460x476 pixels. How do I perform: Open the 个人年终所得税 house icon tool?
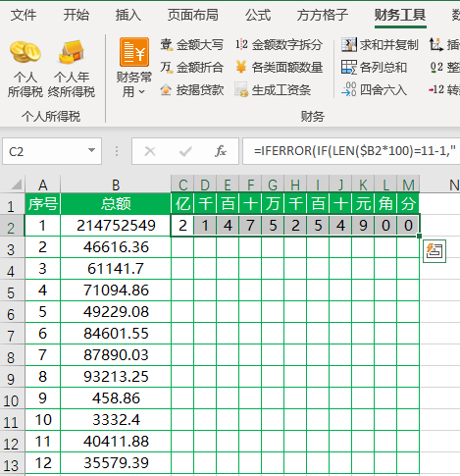(72, 52)
